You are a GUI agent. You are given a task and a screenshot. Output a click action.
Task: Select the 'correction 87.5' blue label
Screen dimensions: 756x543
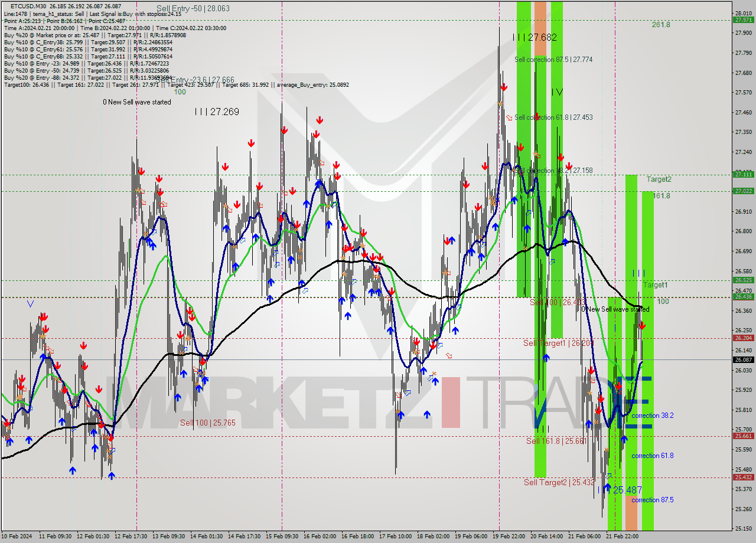tap(653, 500)
